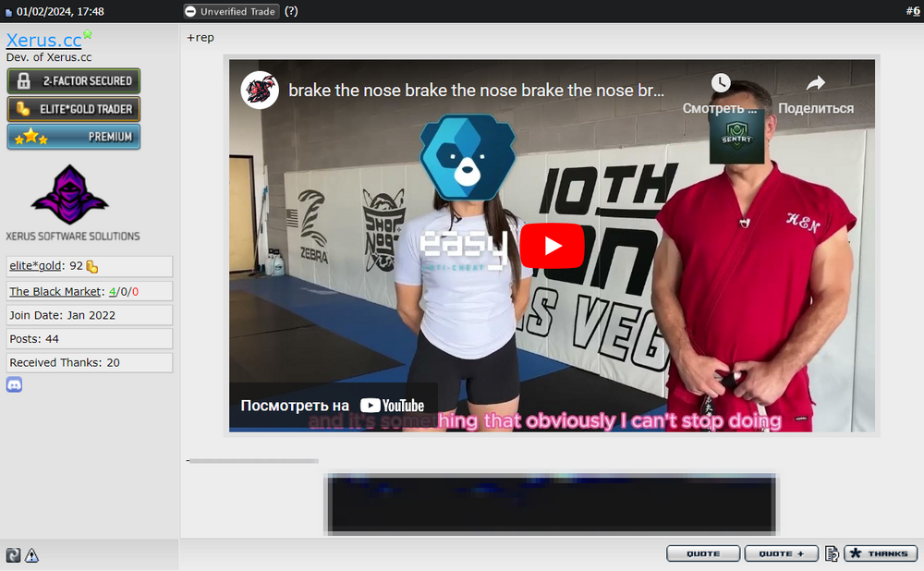The width and height of the screenshot is (924, 571).
Task: Click the '+rep' post text
Action: (x=201, y=38)
